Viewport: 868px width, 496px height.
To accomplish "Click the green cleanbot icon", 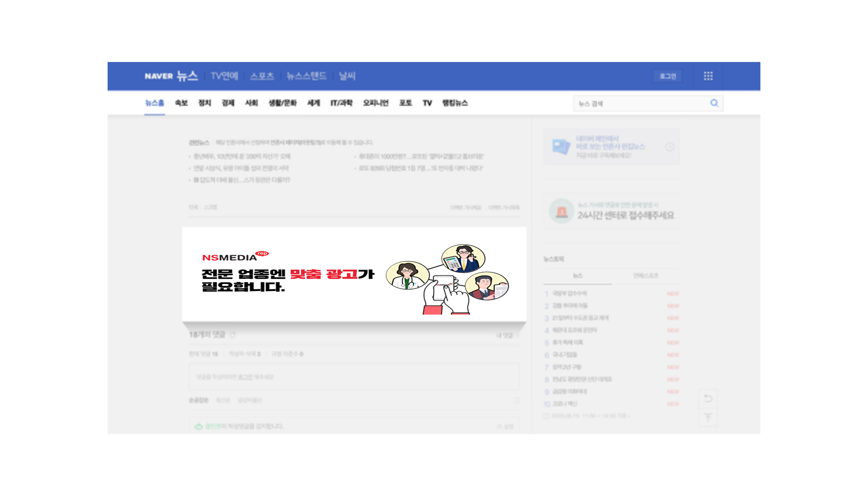I will pyautogui.click(x=198, y=426).
